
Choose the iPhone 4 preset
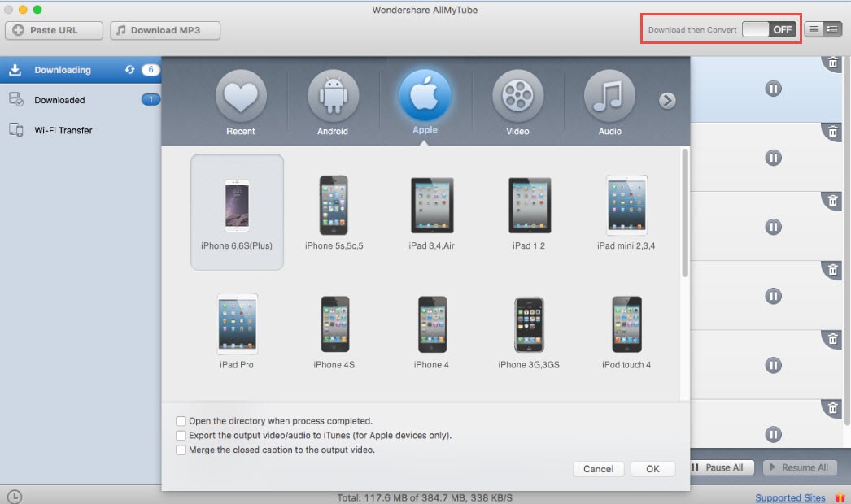[431, 332]
